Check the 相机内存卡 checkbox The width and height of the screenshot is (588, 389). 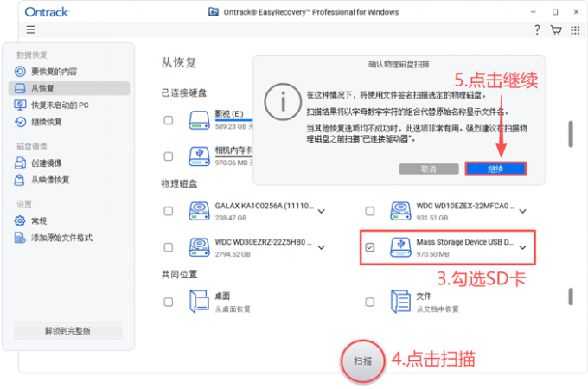point(169,156)
